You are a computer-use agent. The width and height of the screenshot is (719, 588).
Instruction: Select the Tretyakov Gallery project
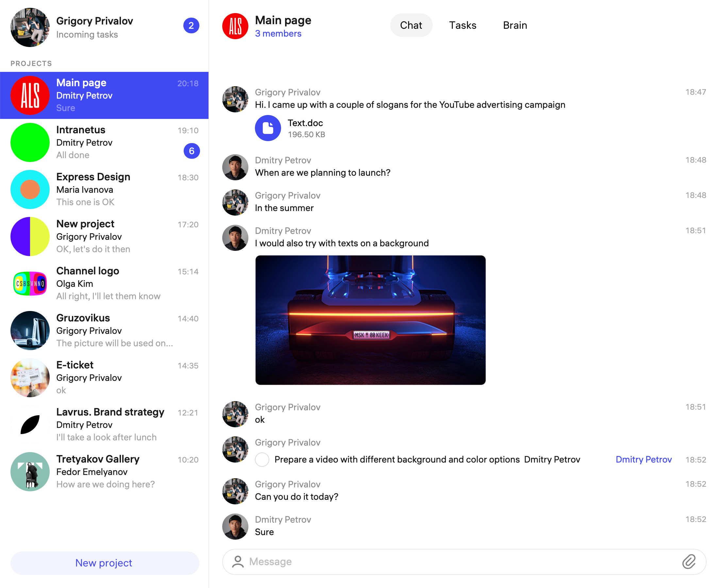point(104,471)
